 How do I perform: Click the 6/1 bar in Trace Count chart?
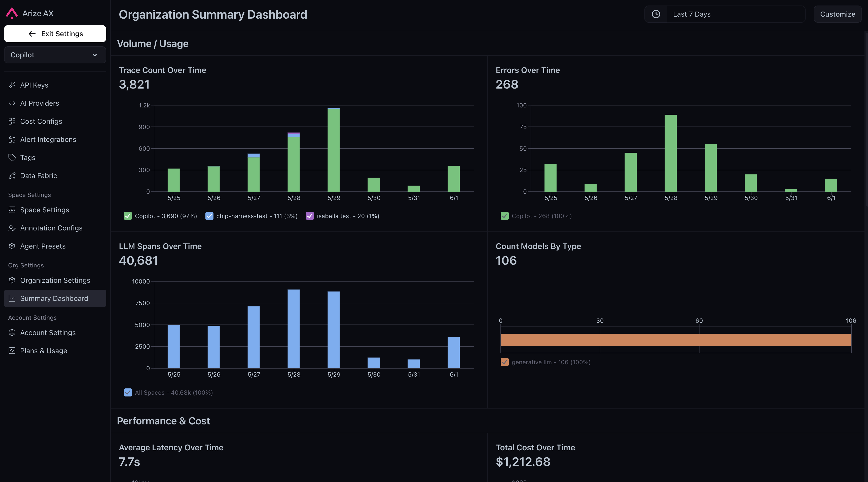click(x=454, y=179)
